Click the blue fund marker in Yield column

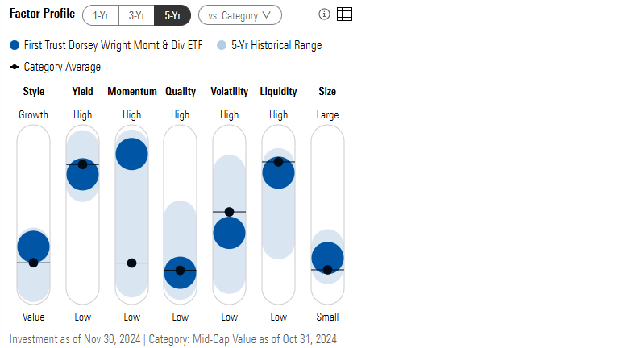(82, 174)
